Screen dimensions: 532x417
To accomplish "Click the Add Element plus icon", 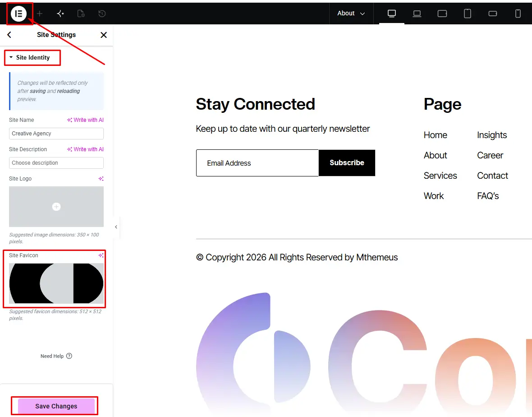I will pyautogui.click(x=40, y=14).
